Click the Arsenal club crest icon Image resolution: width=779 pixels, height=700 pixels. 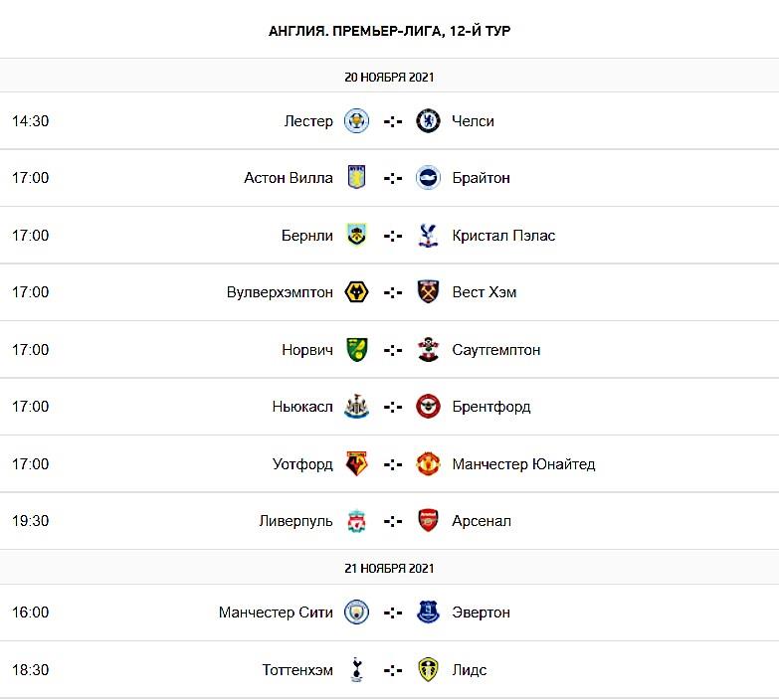[428, 521]
